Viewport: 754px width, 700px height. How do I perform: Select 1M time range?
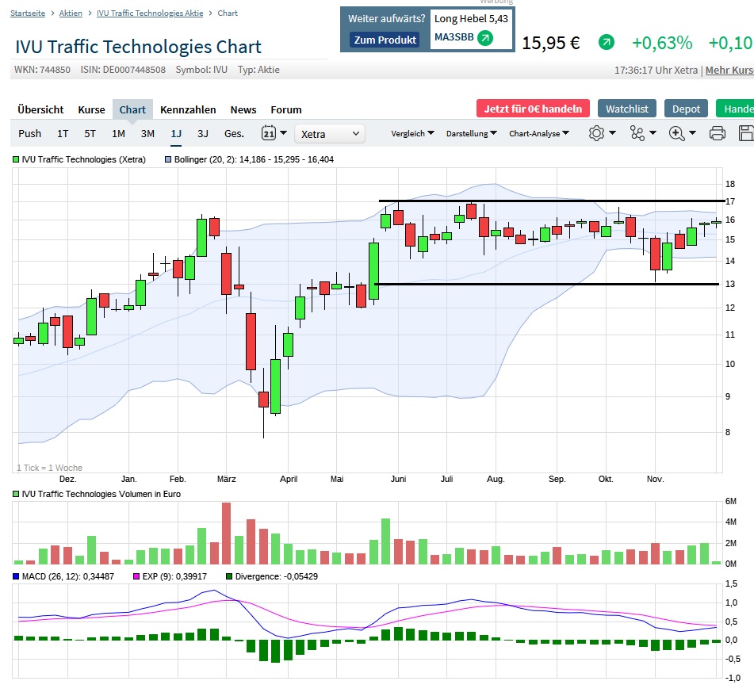[118, 134]
